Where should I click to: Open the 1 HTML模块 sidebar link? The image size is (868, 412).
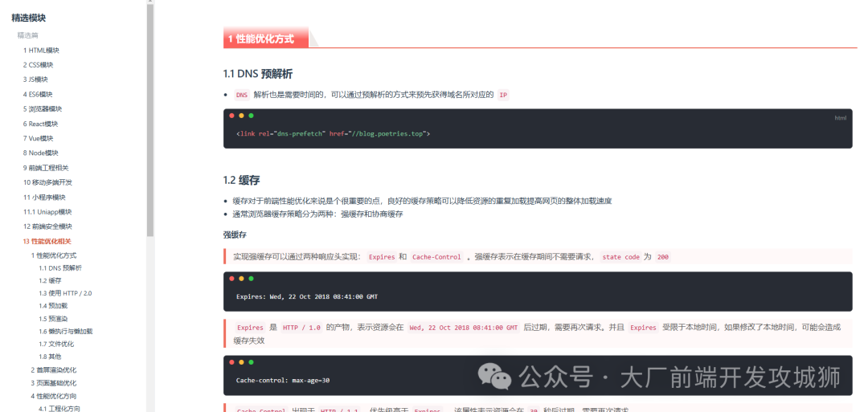click(x=41, y=51)
